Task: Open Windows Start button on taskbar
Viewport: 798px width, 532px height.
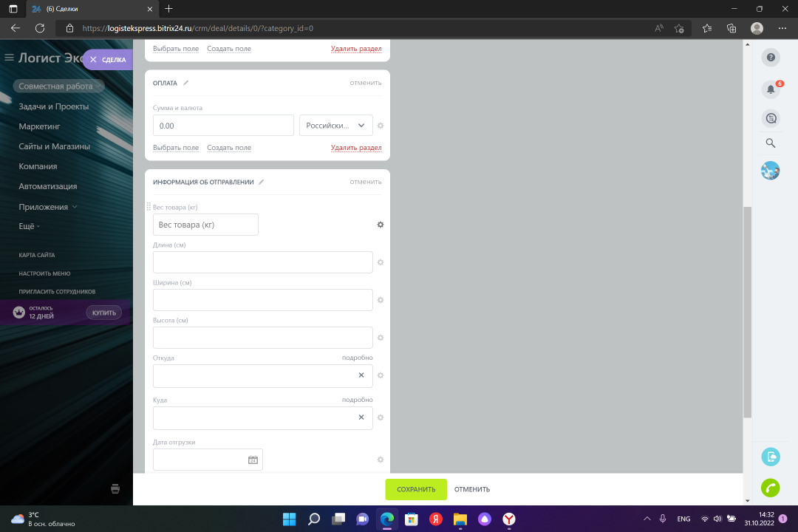Action: [289, 519]
